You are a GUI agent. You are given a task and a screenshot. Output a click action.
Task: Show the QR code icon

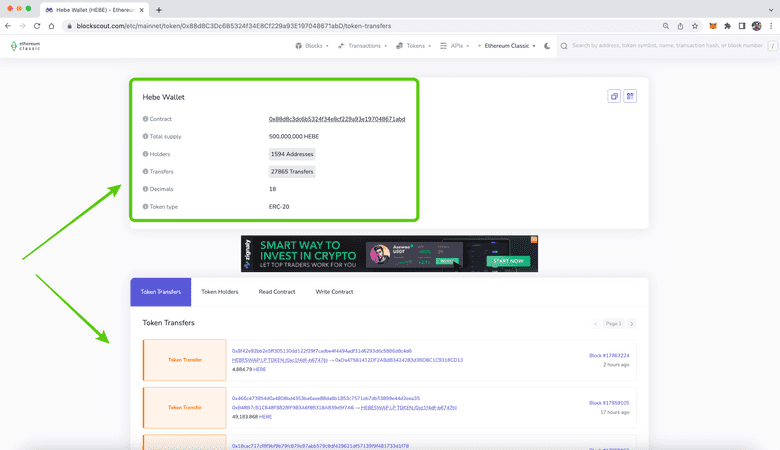coord(630,96)
